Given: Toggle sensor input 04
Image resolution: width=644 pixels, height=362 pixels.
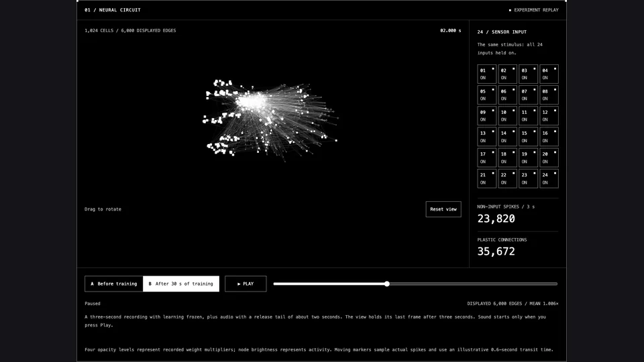Looking at the screenshot, I should tap(549, 74).
